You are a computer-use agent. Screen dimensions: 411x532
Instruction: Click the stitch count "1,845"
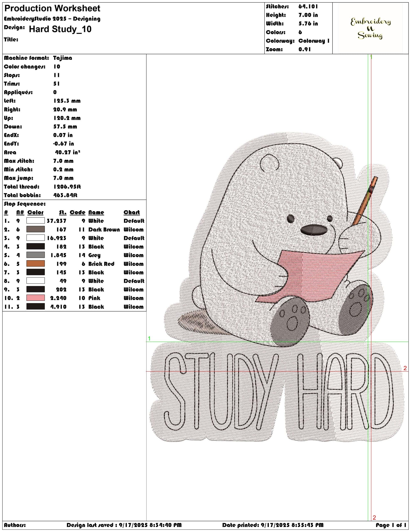click(58, 255)
